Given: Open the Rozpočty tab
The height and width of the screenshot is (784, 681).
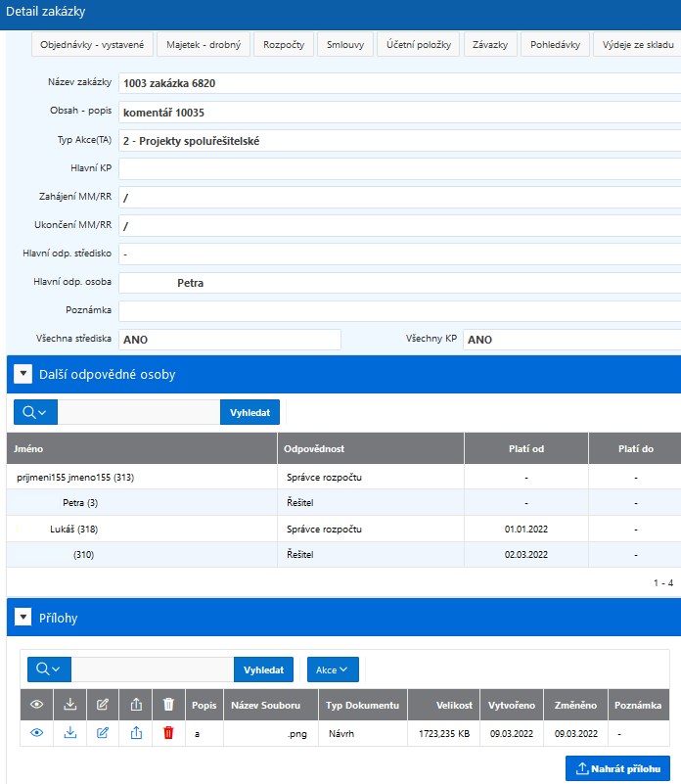Looking at the screenshot, I should click(284, 44).
